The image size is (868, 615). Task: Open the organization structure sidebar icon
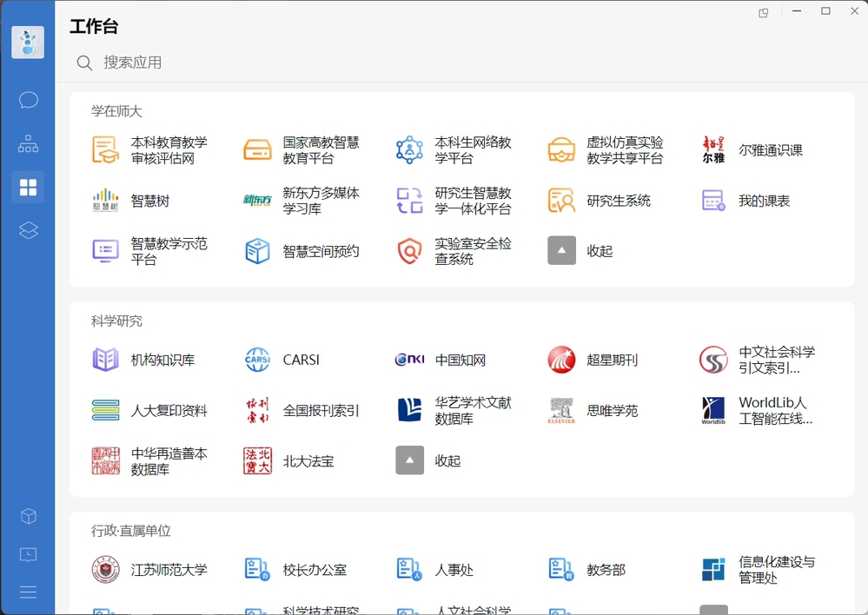point(28,143)
